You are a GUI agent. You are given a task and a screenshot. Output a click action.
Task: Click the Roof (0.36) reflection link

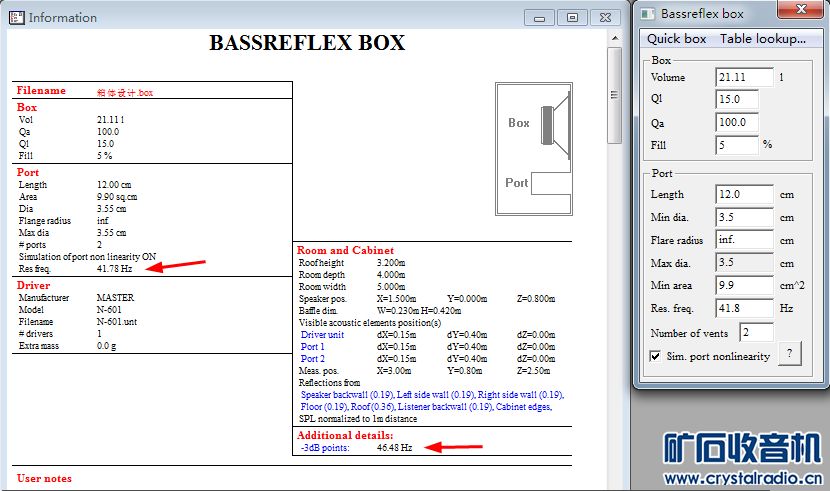pyautogui.click(x=373, y=407)
